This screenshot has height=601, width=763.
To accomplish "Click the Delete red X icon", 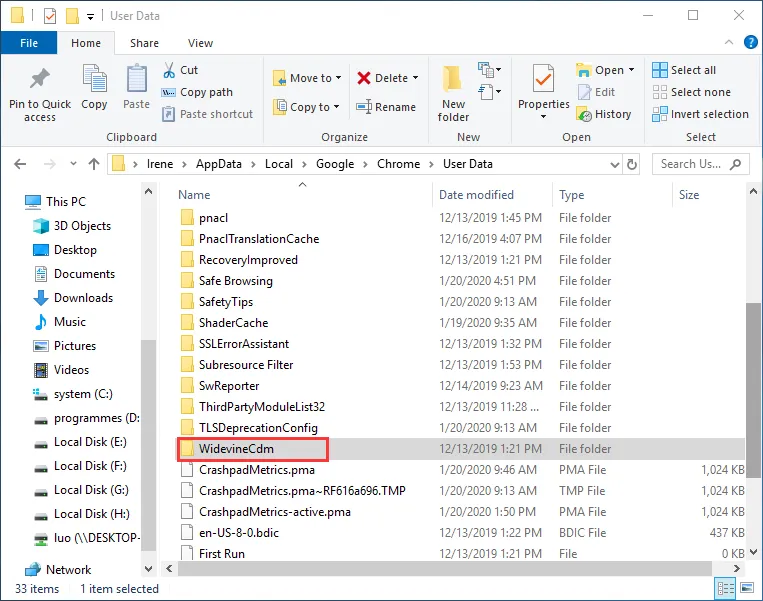I will pyautogui.click(x=364, y=78).
